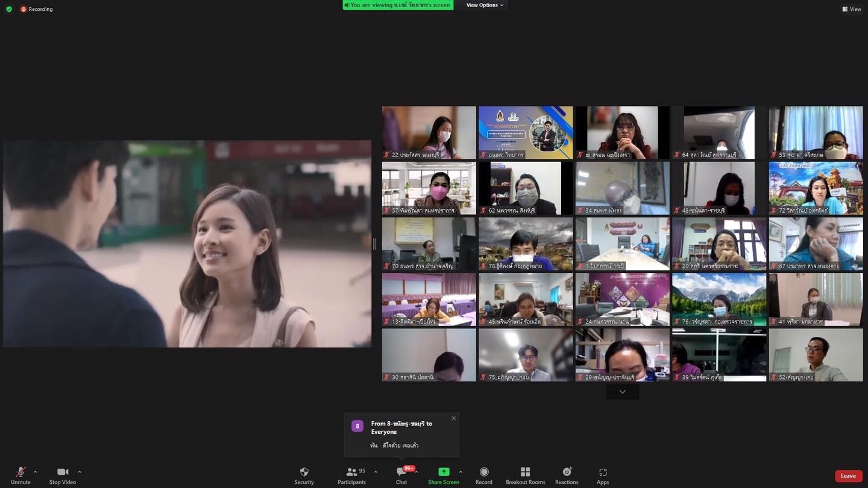Open share options caret beside Share Screen
The height and width of the screenshot is (488, 868).
[x=461, y=472]
